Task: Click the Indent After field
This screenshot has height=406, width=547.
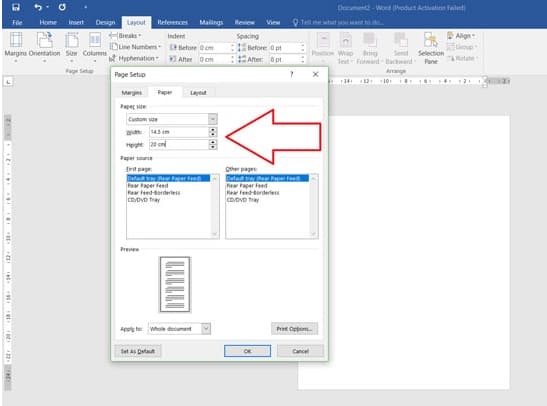Action: click(x=216, y=59)
